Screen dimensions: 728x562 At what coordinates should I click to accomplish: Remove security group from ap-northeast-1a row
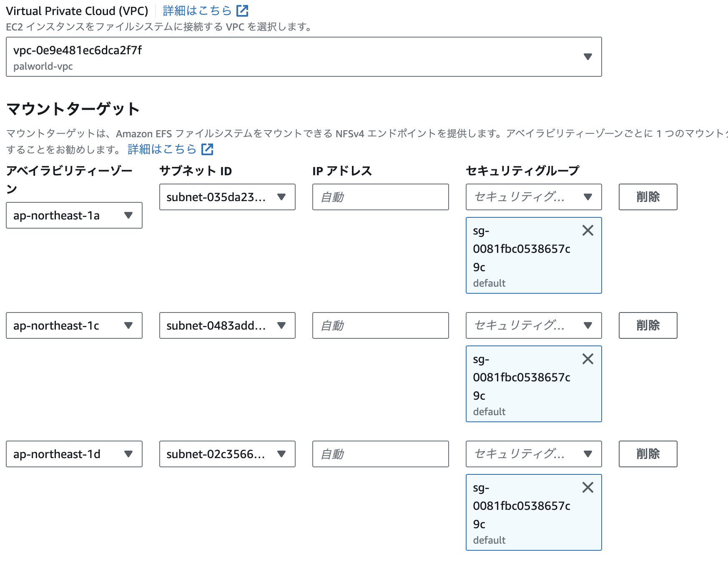click(587, 230)
